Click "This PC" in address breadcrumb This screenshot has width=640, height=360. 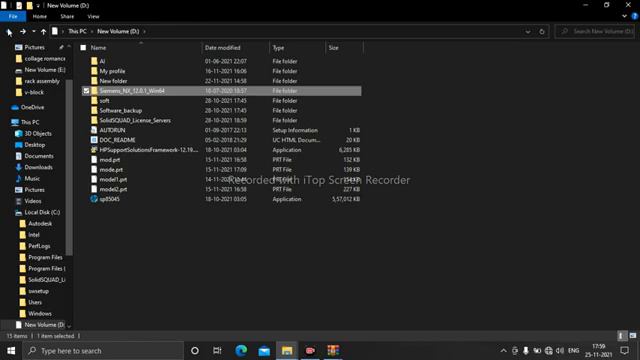pos(77,31)
